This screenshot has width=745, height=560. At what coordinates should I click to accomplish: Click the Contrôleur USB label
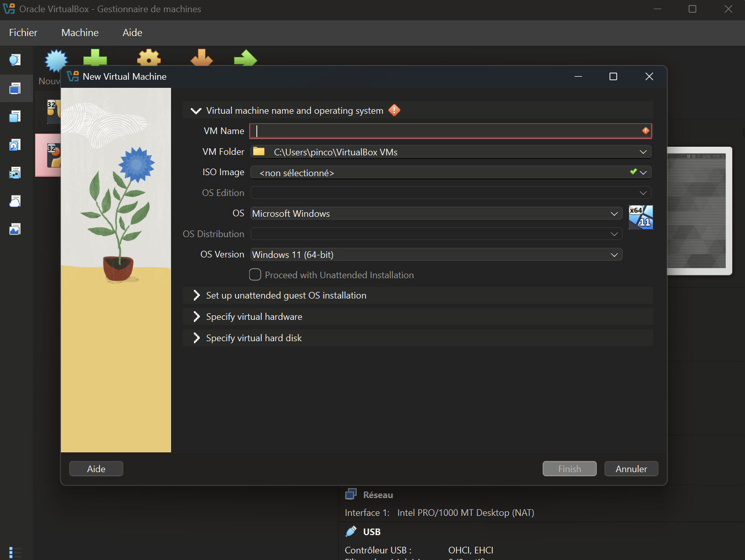point(378,550)
